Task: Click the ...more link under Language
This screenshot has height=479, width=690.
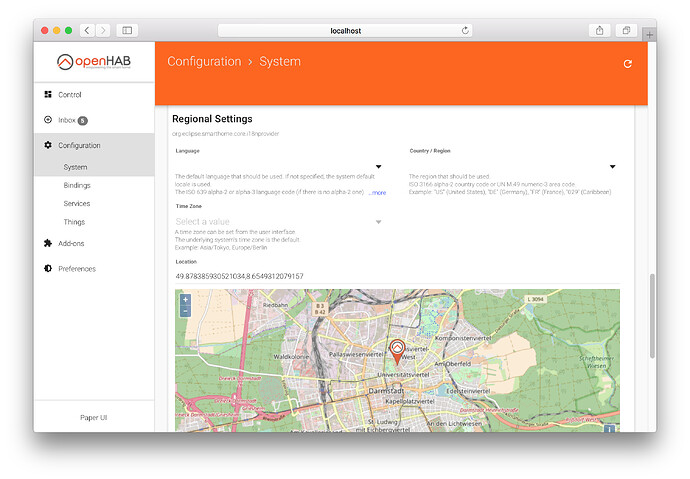Action: coord(378,193)
